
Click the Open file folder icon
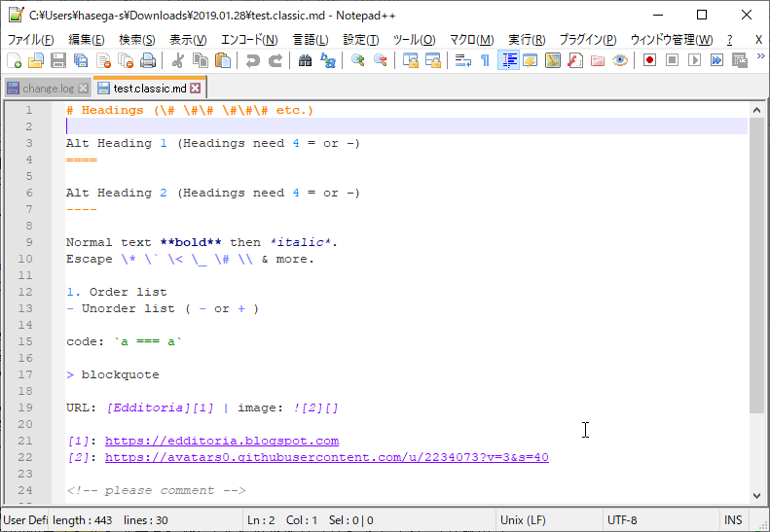coord(36,60)
